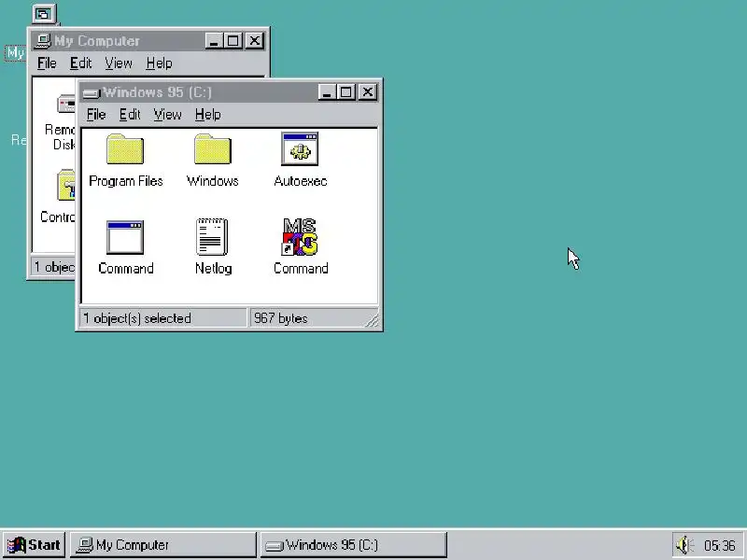
Task: Select the Autoexec batch file icon
Action: point(300,149)
